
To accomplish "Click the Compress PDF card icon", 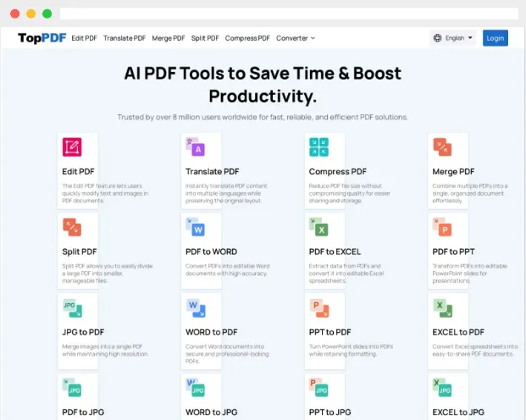I will [x=318, y=147].
